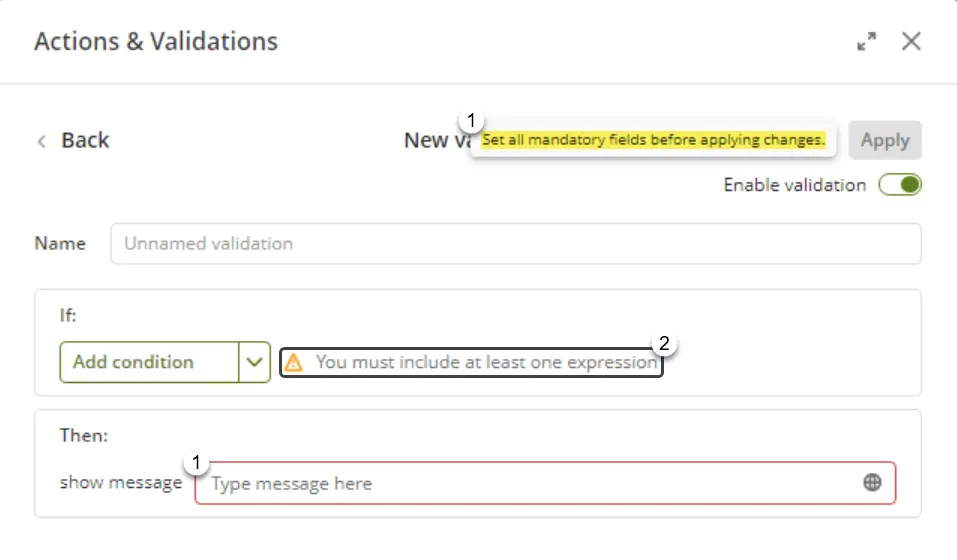Screen dimensions: 957x560
Task: Click the Enable validation label text
Action: tap(795, 185)
